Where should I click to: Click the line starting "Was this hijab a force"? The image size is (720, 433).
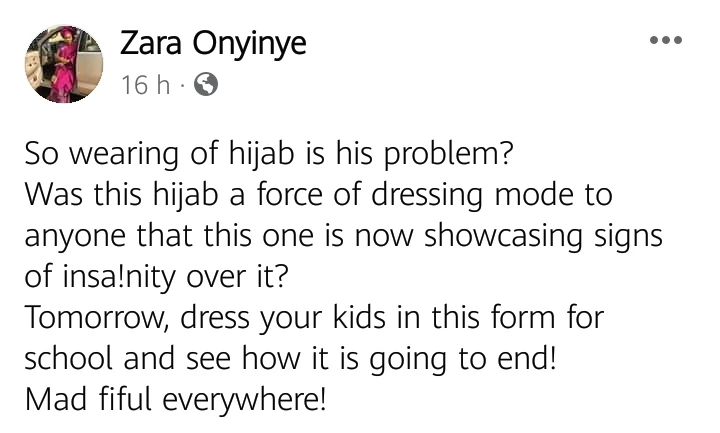coord(317,194)
